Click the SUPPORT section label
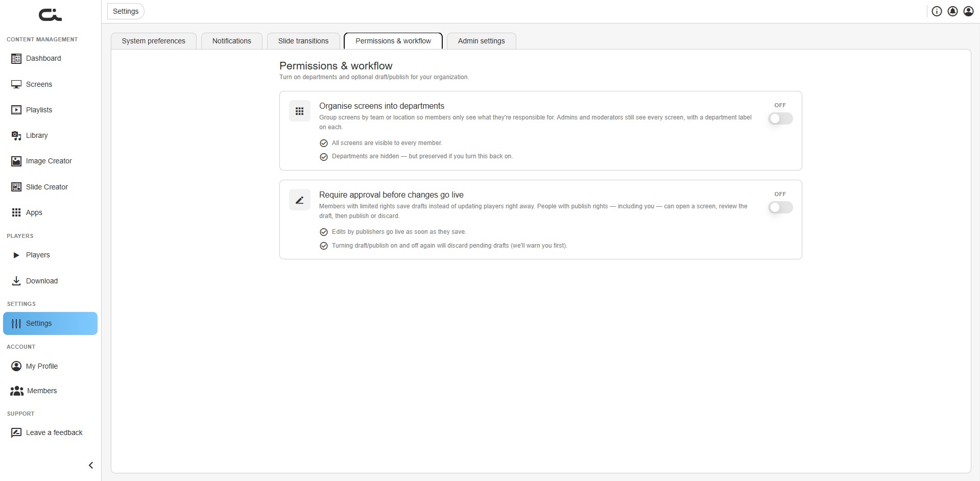 click(20, 414)
